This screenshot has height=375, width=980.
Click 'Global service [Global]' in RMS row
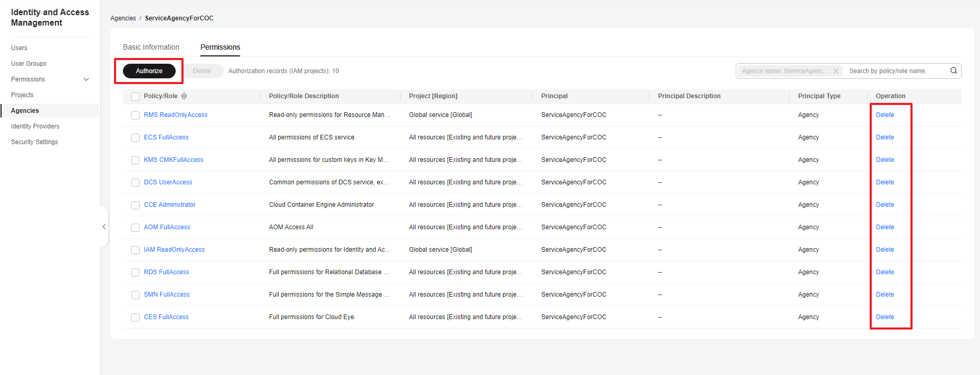click(x=440, y=115)
